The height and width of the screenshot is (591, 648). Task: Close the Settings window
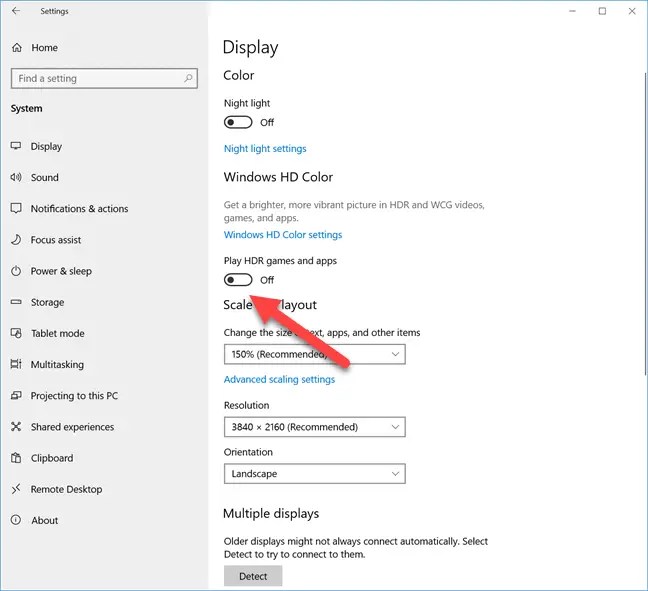[632, 11]
